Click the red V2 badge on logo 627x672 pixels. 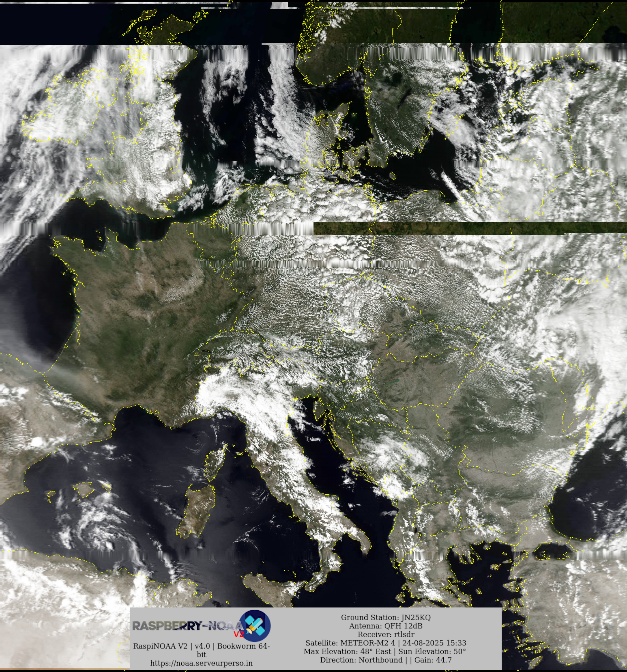click(x=239, y=634)
